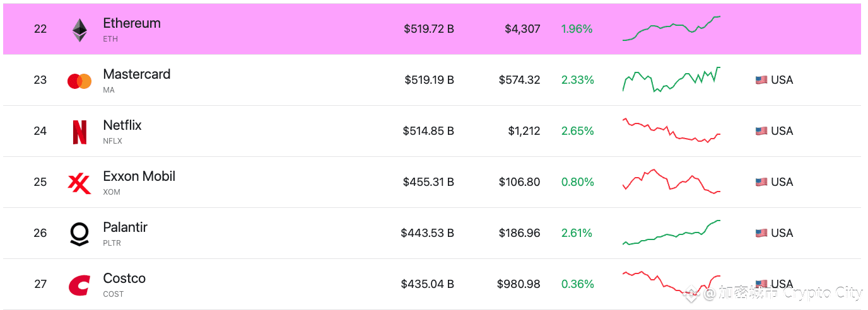Viewport: 868px width, 310px height.
Task: Click Ethereum's green 30-day sparkline chart
Action: [x=671, y=28]
